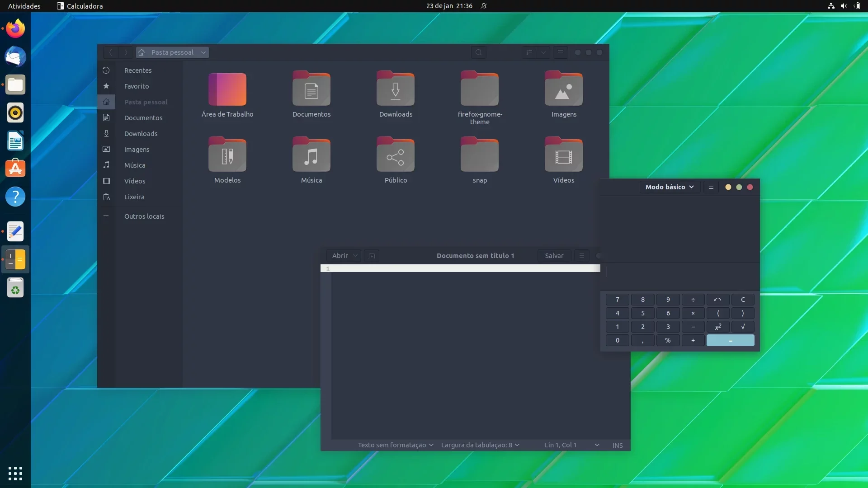This screenshot has height=488, width=868.
Task: Expand the Abrir dropdown arrow
Action: tap(355, 256)
